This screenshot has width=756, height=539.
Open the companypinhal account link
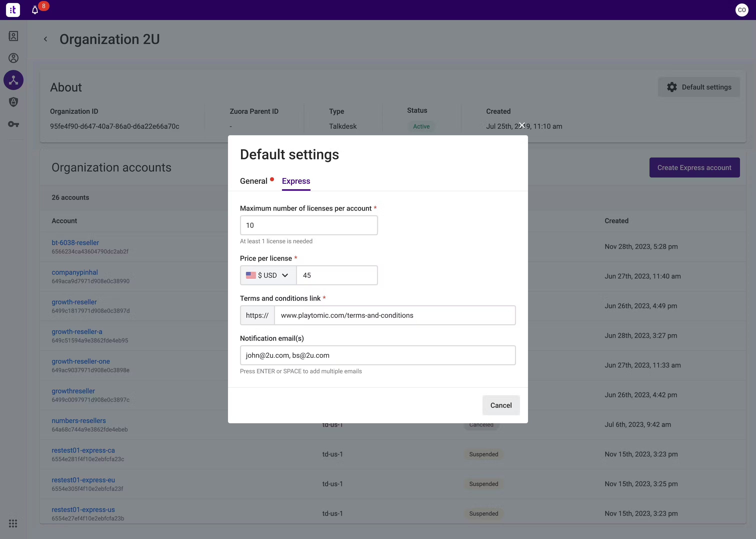75,272
